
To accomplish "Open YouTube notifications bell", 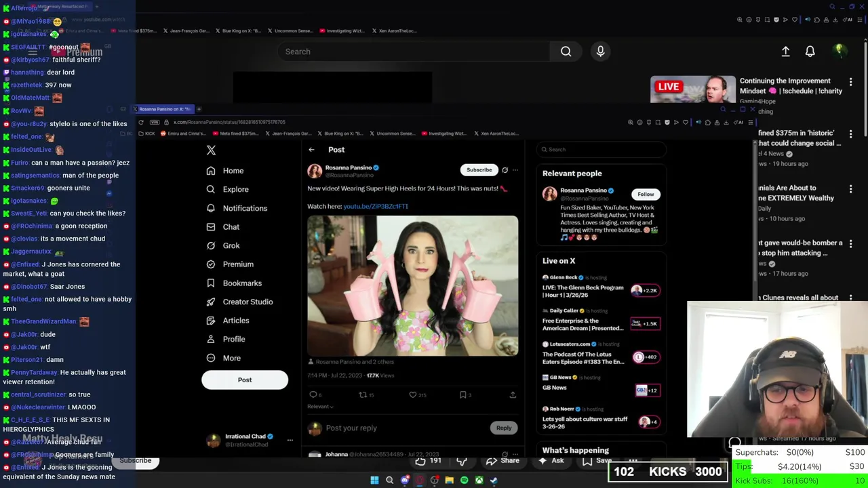I will (810, 52).
